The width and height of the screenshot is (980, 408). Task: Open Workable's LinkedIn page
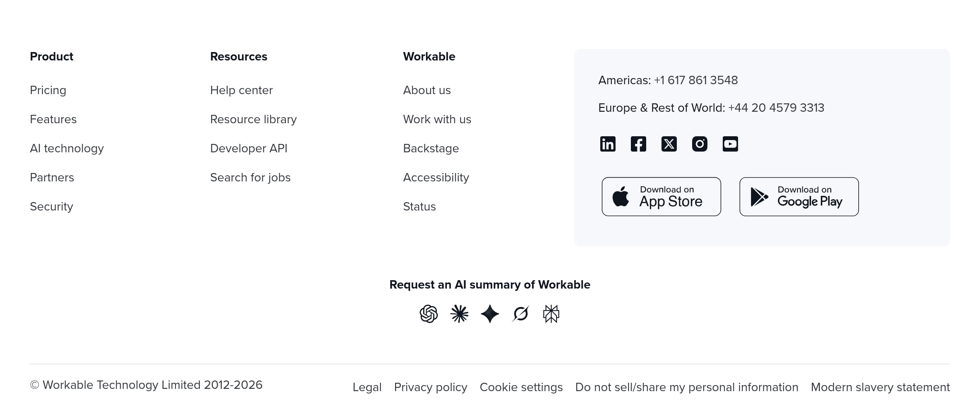click(608, 144)
